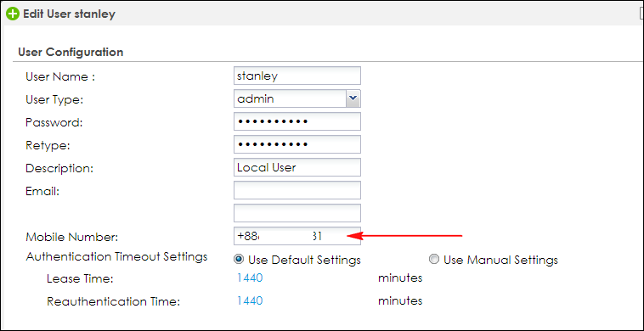Click the User Configuration section header

[71, 52]
